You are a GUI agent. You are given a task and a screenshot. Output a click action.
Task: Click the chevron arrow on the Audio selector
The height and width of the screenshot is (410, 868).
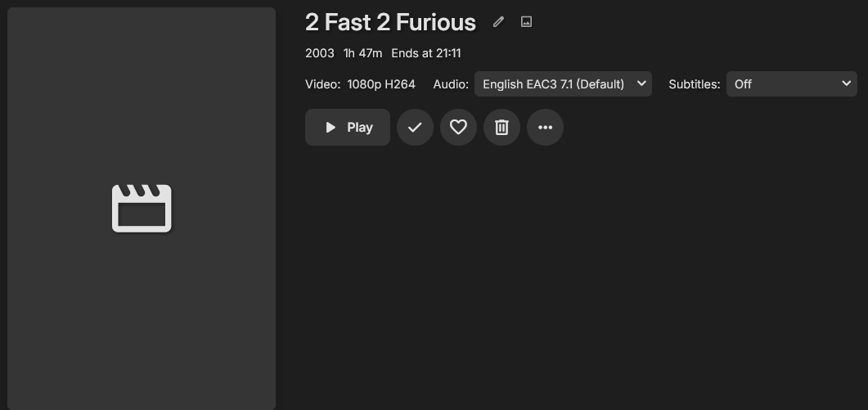pos(641,83)
